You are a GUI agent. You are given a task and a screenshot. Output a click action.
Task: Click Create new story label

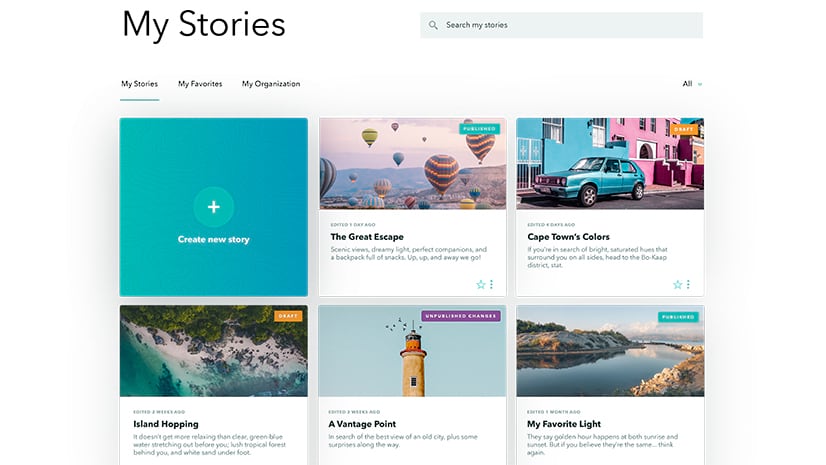click(x=213, y=240)
